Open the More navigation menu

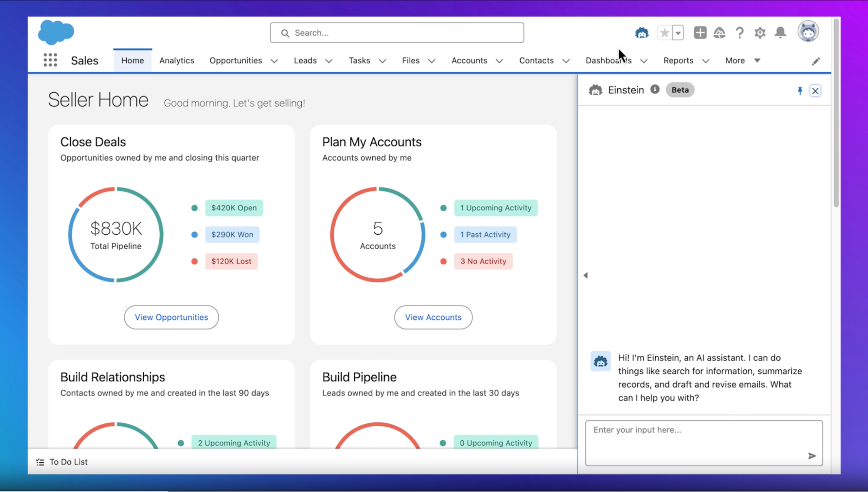click(x=743, y=60)
